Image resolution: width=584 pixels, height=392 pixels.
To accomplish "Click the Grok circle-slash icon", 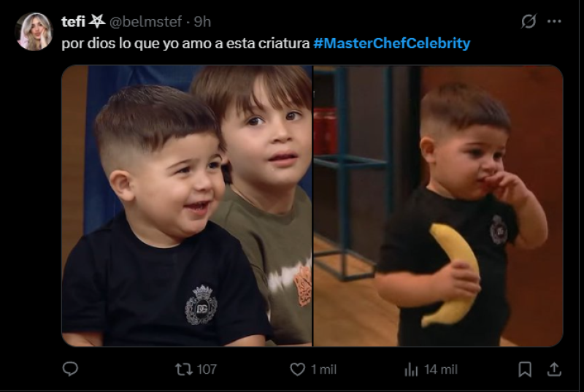I will coord(529,21).
